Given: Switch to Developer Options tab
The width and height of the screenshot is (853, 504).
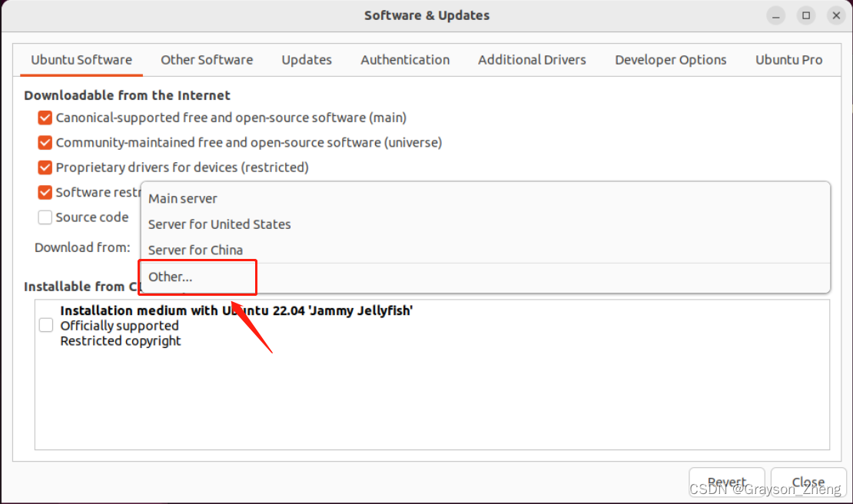Looking at the screenshot, I should pos(670,60).
